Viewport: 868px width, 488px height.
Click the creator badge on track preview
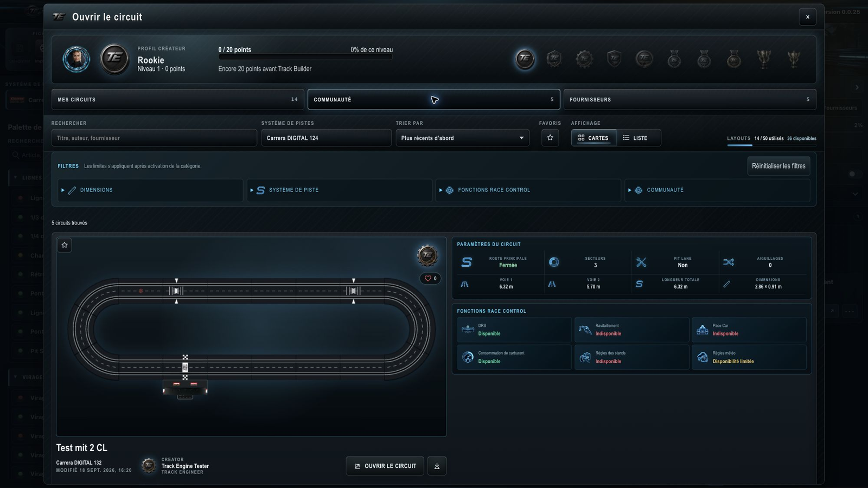(427, 255)
